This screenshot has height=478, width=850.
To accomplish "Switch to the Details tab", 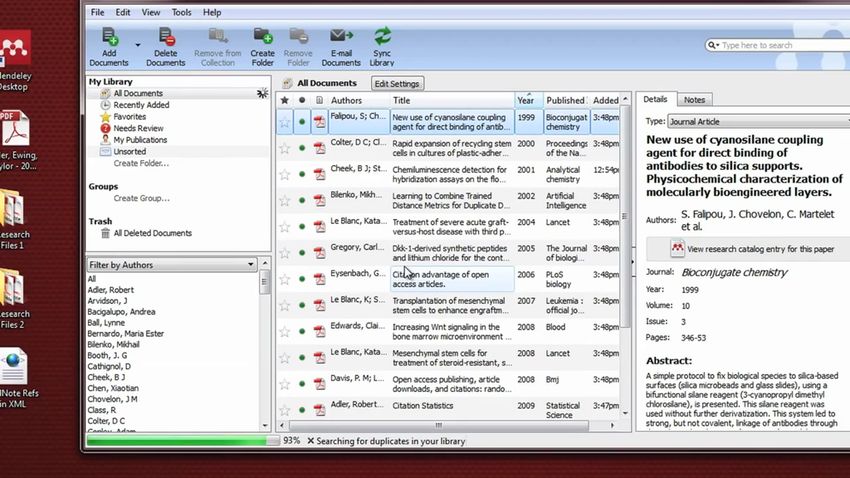I will (655, 99).
